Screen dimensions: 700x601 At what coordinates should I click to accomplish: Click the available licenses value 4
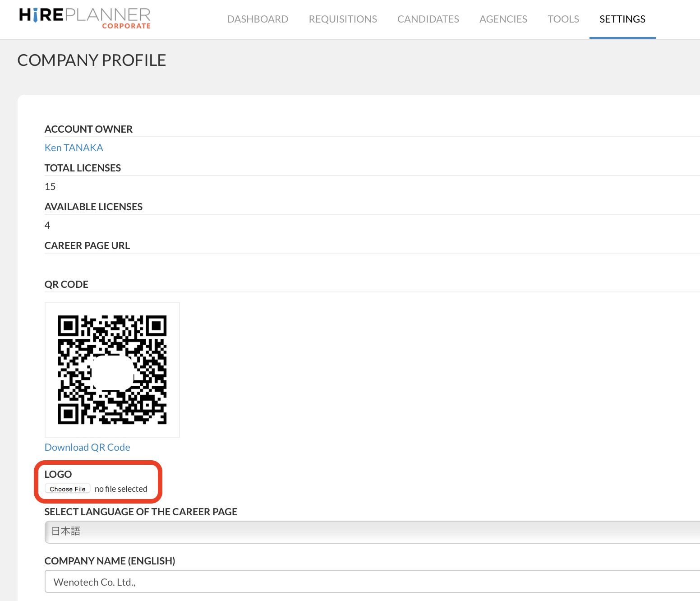pos(47,225)
